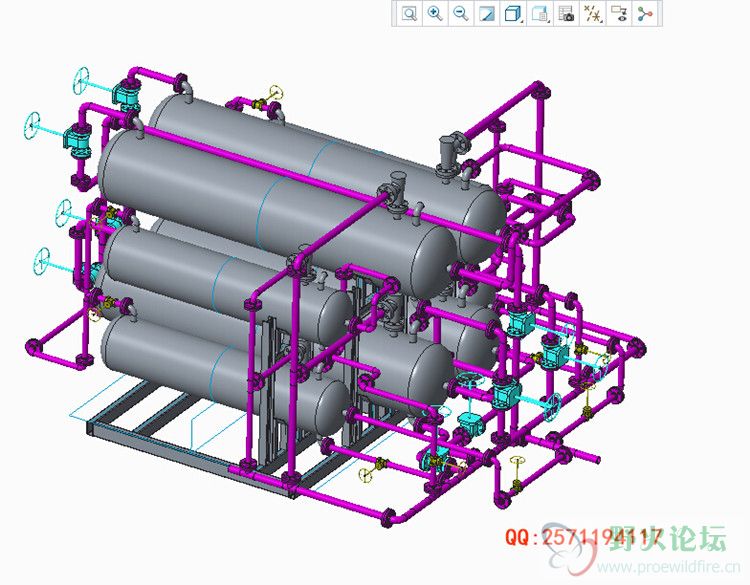Screen dimensions: 750x585
Task: Open the View Manager camera icon
Action: tap(566, 13)
